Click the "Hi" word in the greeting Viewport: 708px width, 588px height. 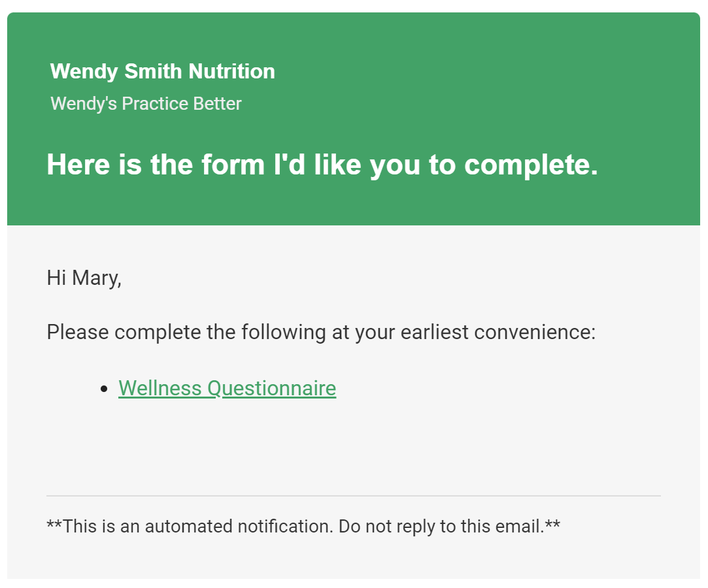click(x=56, y=278)
